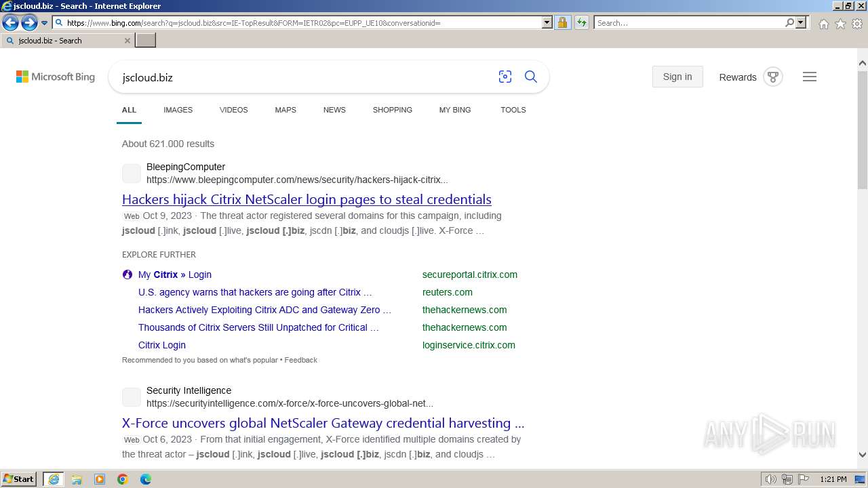Click the IE Back navigation button

point(10,23)
